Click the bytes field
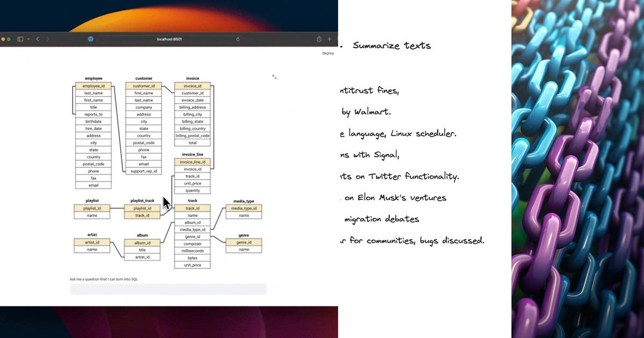The height and width of the screenshot is (338, 644). [x=192, y=258]
